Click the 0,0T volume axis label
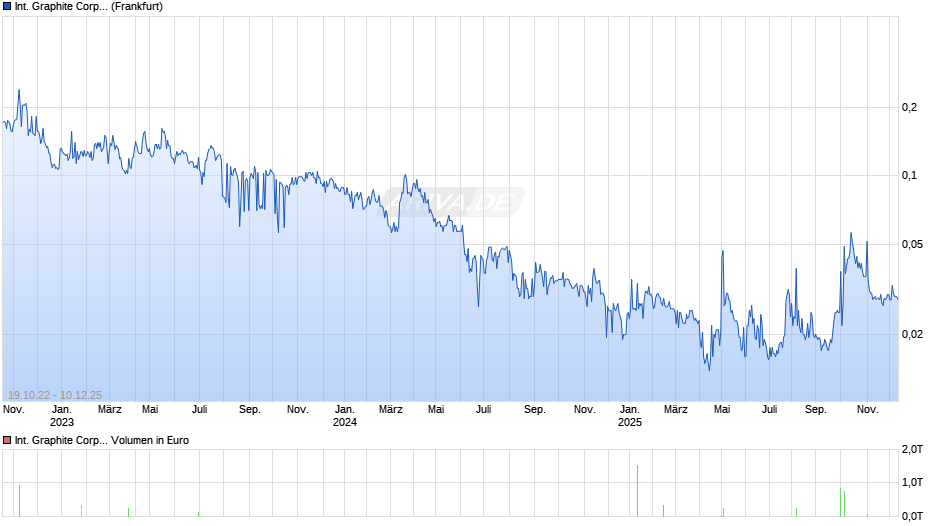This screenshot has height=526, width=940. 912,516
